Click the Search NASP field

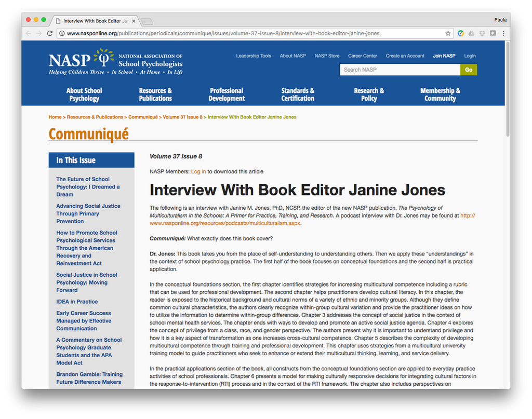(400, 70)
